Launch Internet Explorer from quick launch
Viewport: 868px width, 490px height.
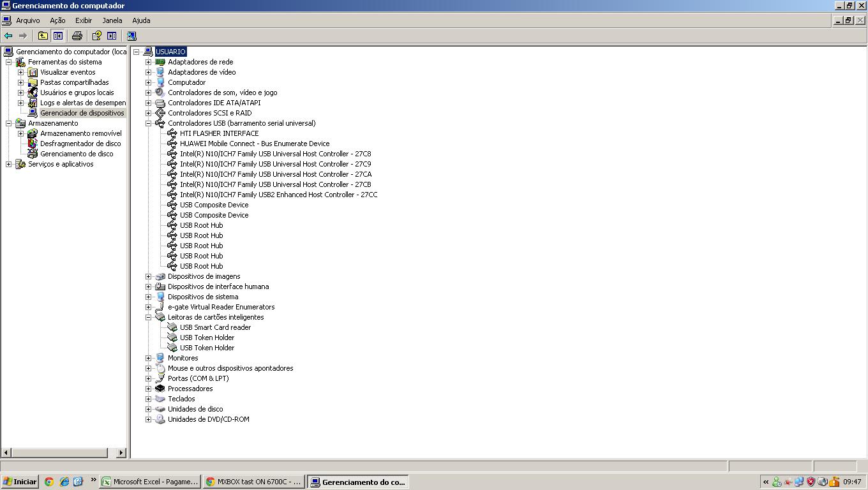pyautogui.click(x=64, y=482)
